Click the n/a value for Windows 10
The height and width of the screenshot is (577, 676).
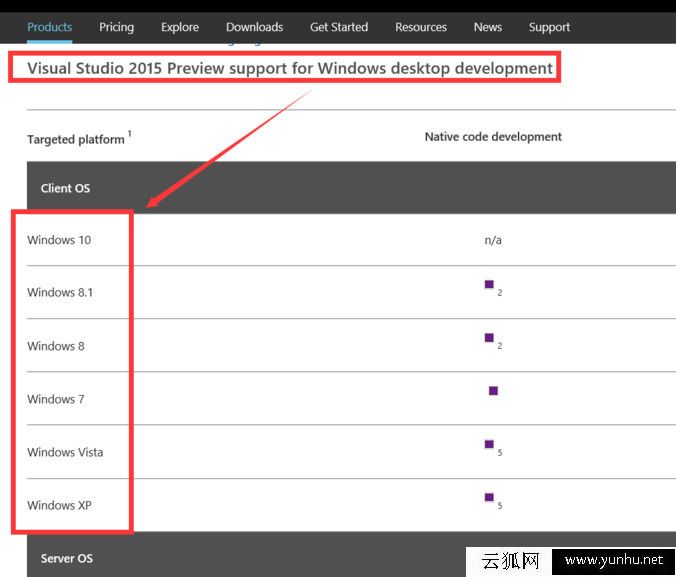[x=493, y=240]
